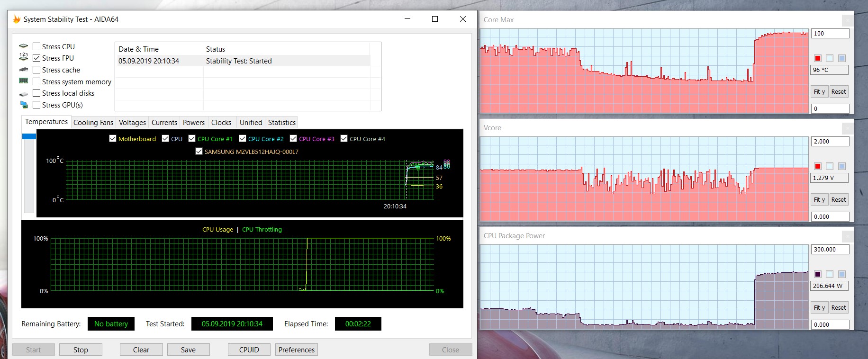
Task: Close the CPU Package Power graph panel
Action: click(x=848, y=236)
